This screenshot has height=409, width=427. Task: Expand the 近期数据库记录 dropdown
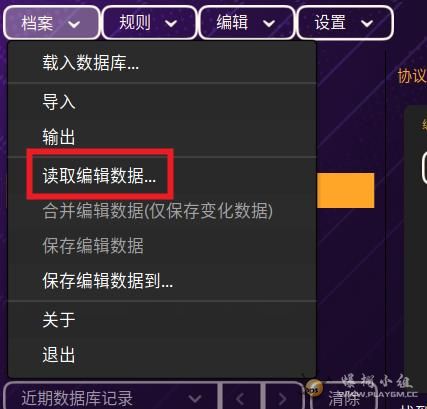point(111,398)
